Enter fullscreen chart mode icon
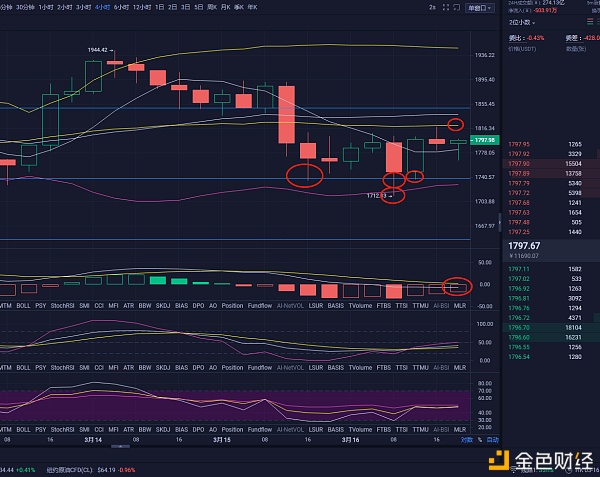The width and height of the screenshot is (600, 477). coord(446,7)
